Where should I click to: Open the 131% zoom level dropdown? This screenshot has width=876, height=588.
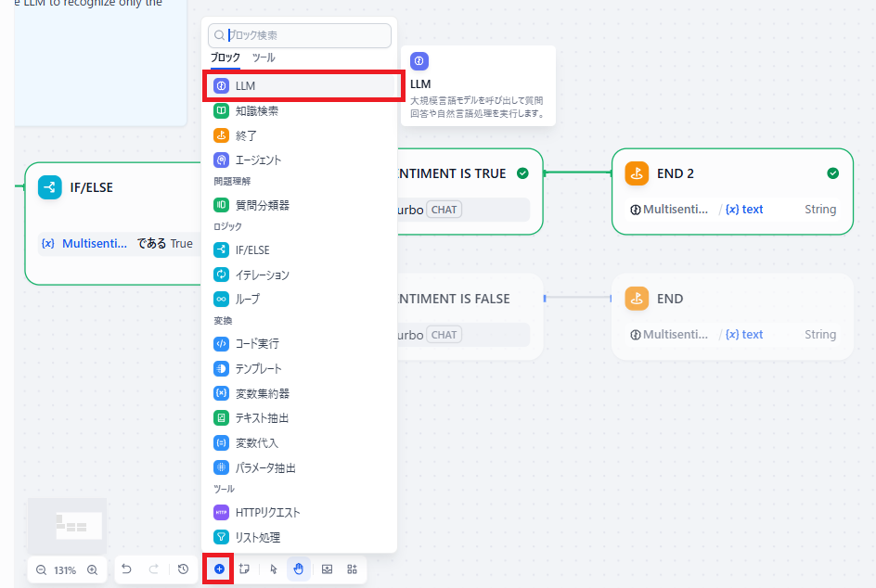point(67,570)
